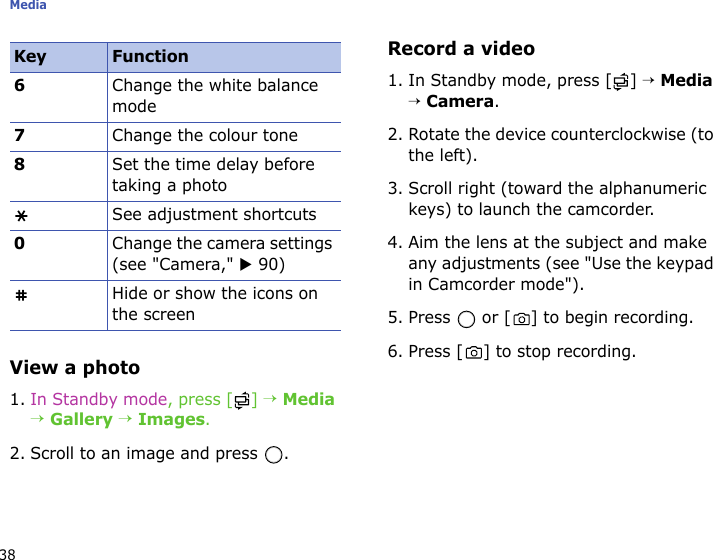713x560 pixels.
Task: Click the bold 'Camera' text in Record a video
Action: tap(459, 101)
